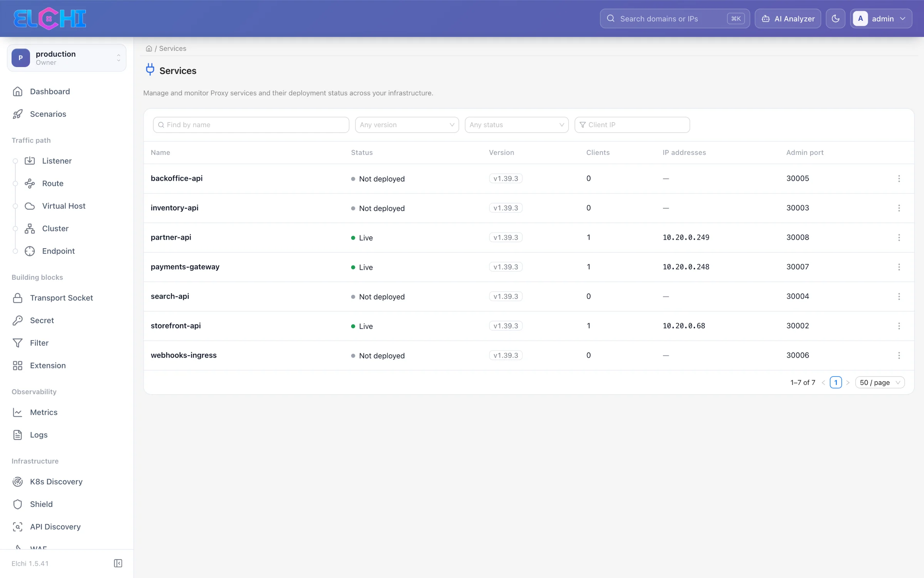Open the Listener page
The width and height of the screenshot is (924, 578).
[57, 161]
